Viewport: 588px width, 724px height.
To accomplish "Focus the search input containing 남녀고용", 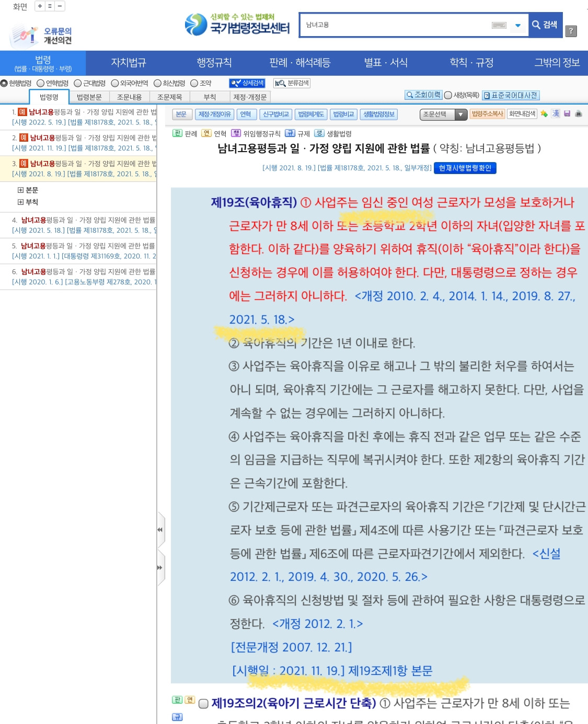I will (396, 25).
